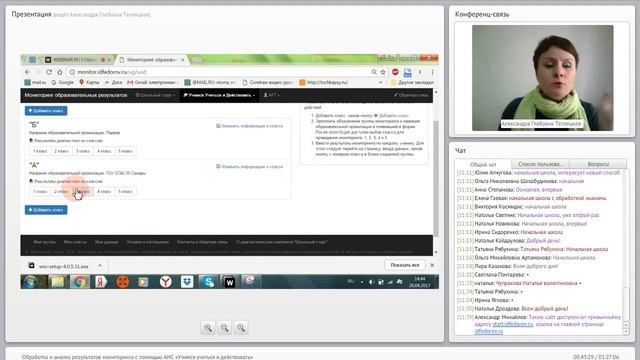Open the red stop-sign ad blocker extension
The image size is (640, 360).
(395, 72)
